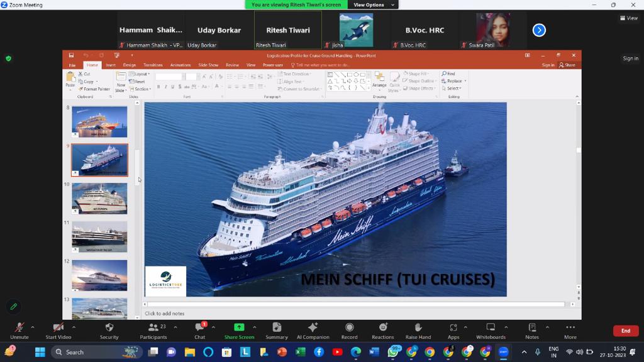Open Zoom Notes
This screenshot has height=362, width=644.
(x=532, y=331)
